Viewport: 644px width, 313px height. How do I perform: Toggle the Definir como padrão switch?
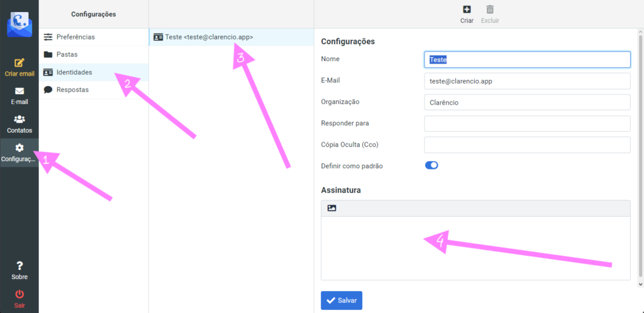tap(431, 166)
